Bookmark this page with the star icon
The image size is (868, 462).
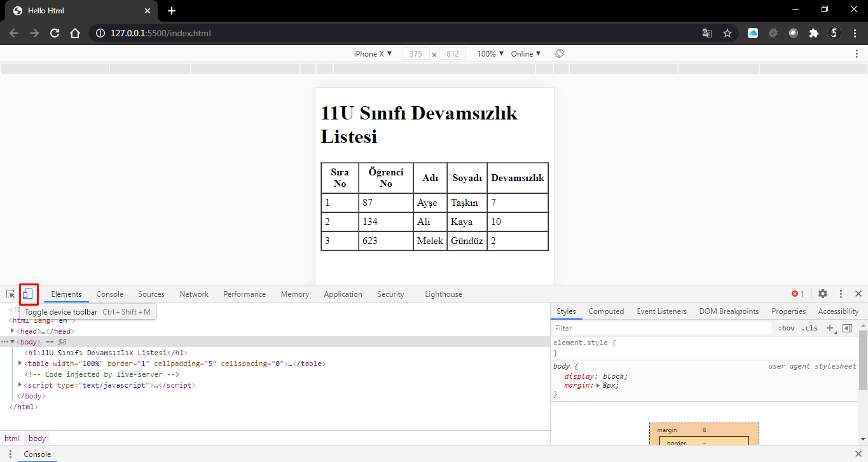click(727, 33)
